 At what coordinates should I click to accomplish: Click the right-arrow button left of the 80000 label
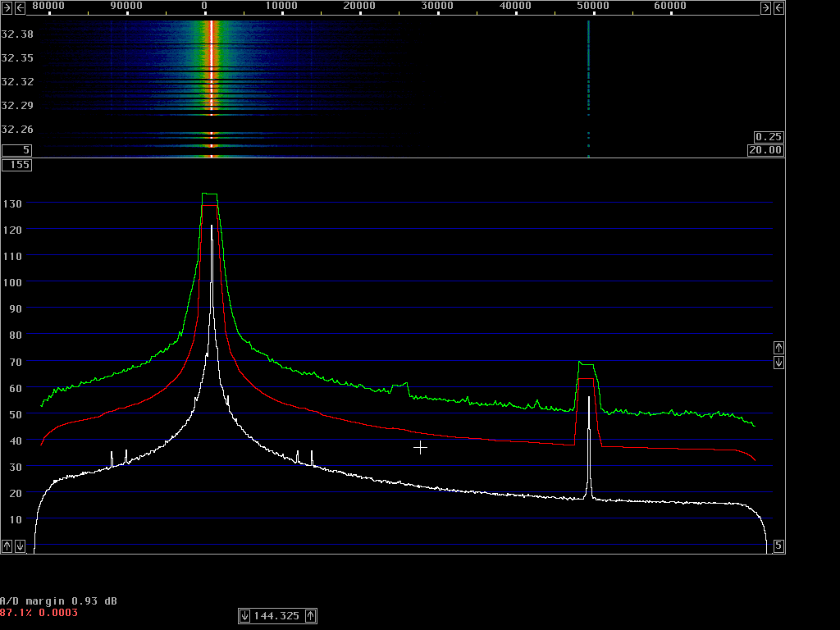7,7
